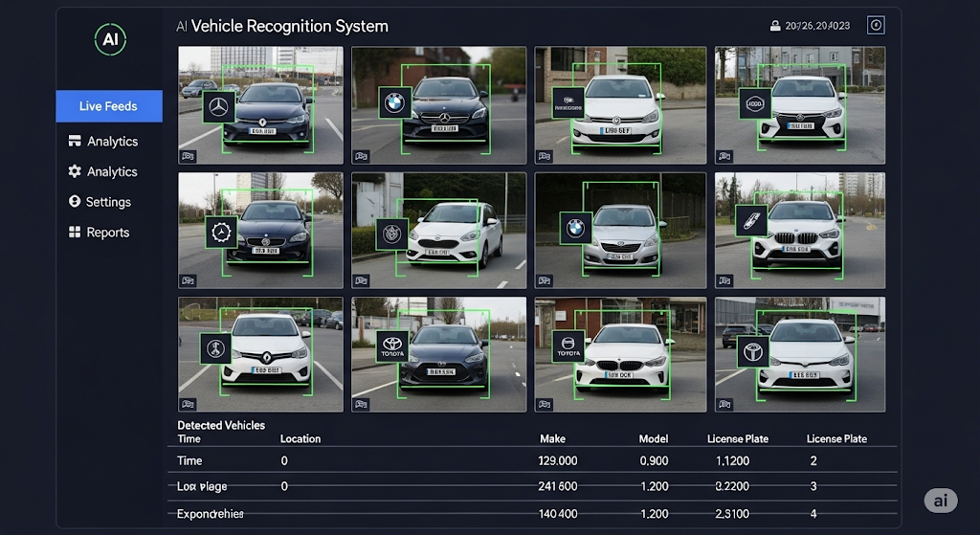Click the Lox plage row label
The width and height of the screenshot is (980, 535).
(202, 486)
